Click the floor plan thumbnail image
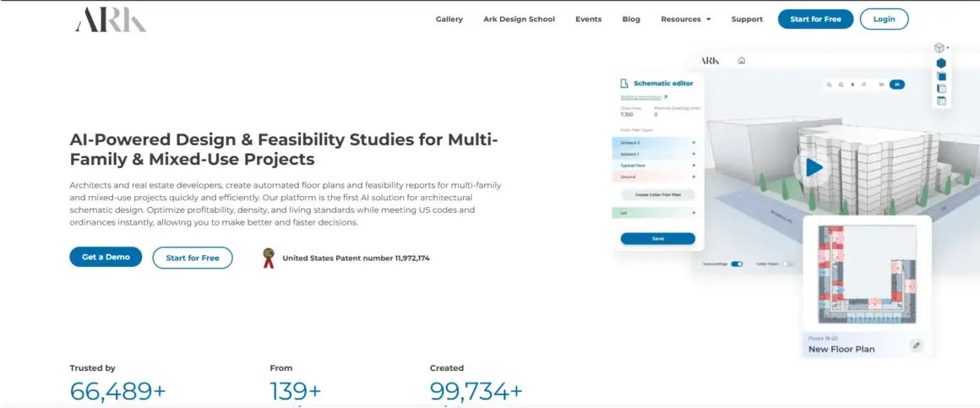Screen dimensions: 980x408 [x=868, y=275]
